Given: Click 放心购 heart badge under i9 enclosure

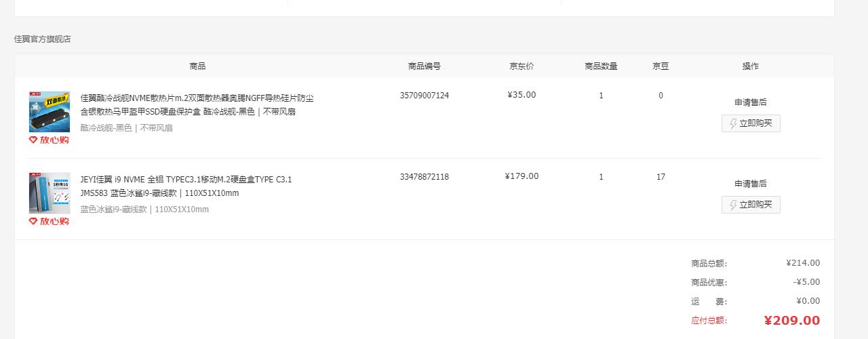Looking at the screenshot, I should 49,221.
